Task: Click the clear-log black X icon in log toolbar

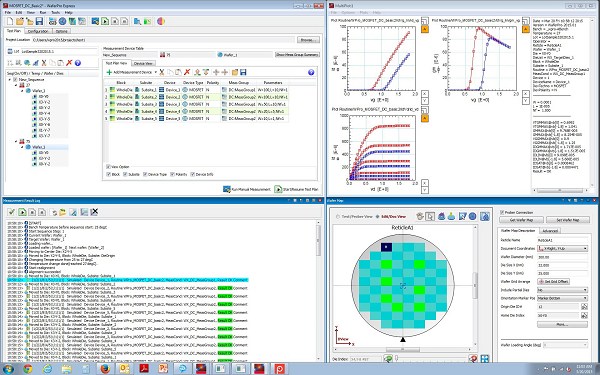Action: 94,212
